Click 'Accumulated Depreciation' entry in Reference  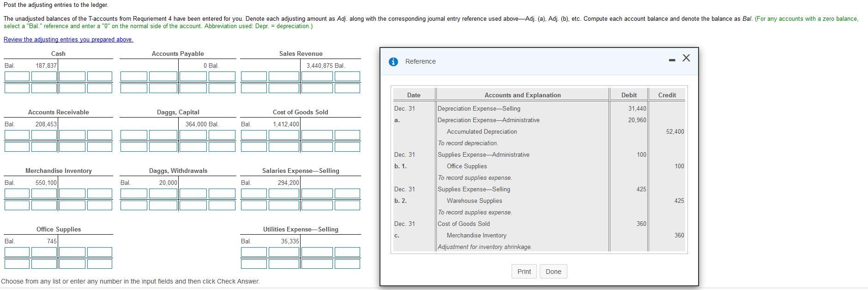482,131
